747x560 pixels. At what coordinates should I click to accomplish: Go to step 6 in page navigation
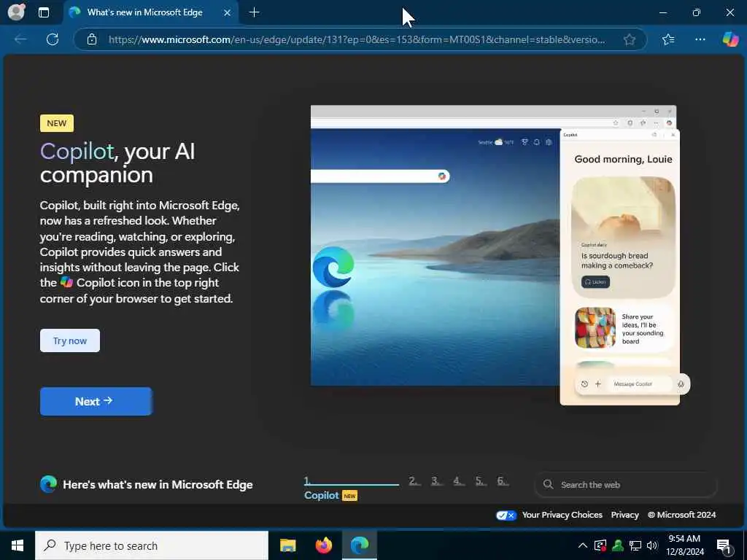click(503, 481)
